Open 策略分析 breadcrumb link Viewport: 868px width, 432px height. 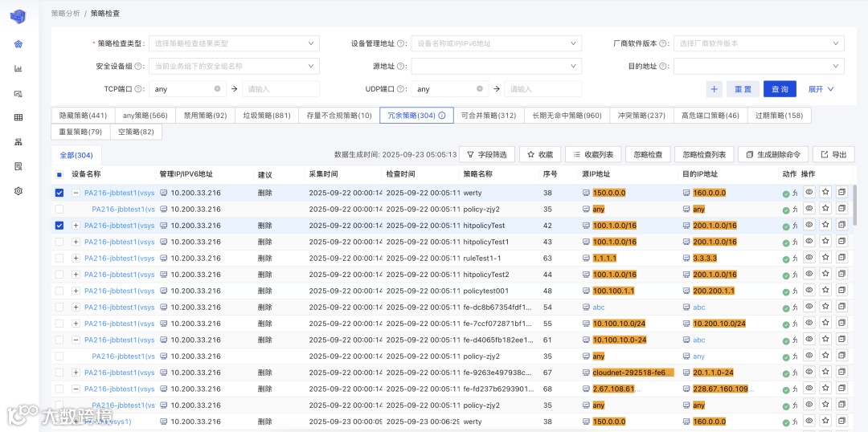click(66, 12)
